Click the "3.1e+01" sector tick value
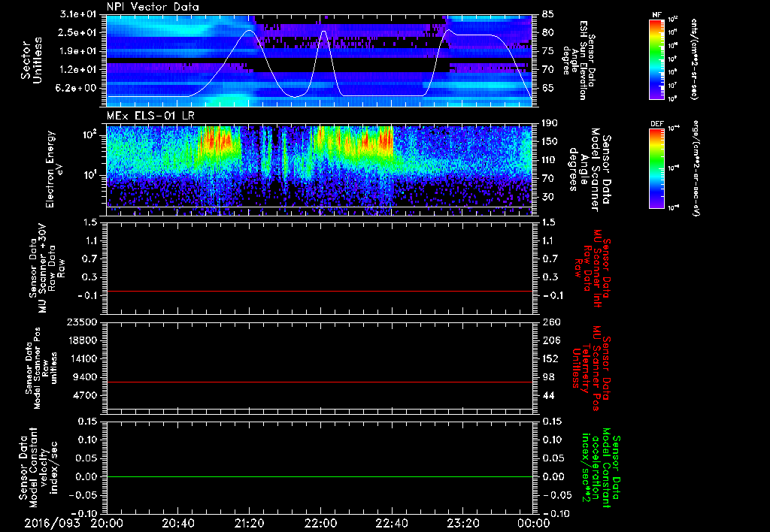770x532 pixels. [78, 14]
